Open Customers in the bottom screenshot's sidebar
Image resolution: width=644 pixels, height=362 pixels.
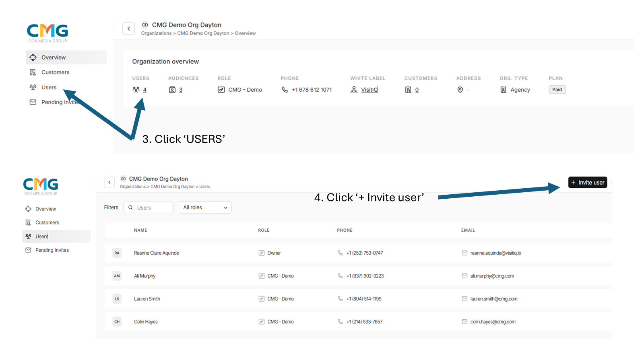[47, 222]
